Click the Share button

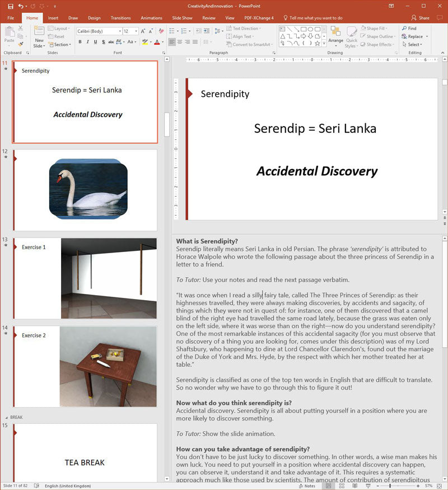pyautogui.click(x=420, y=18)
